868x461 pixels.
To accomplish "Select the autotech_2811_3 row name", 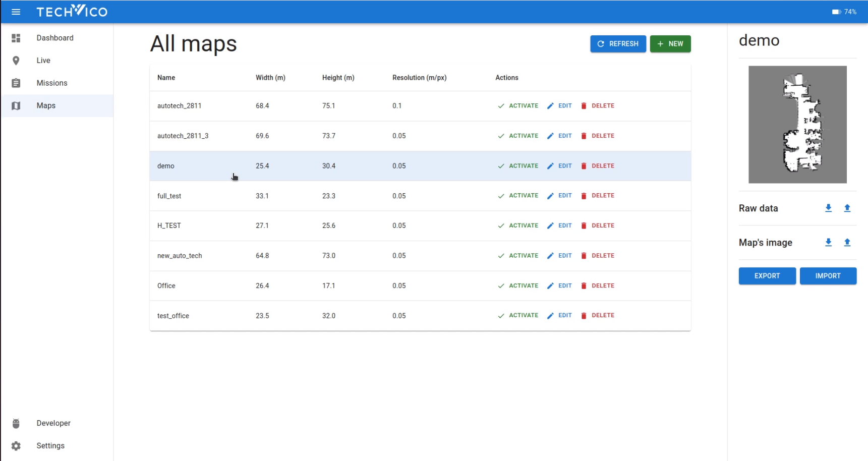I will point(183,136).
